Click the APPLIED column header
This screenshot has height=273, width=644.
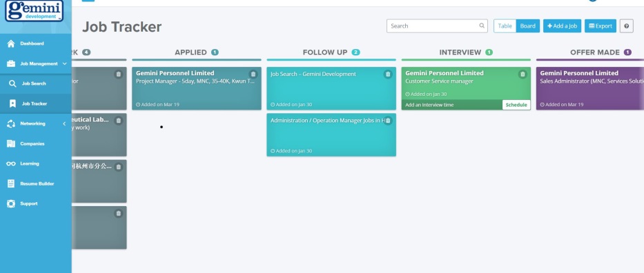191,52
